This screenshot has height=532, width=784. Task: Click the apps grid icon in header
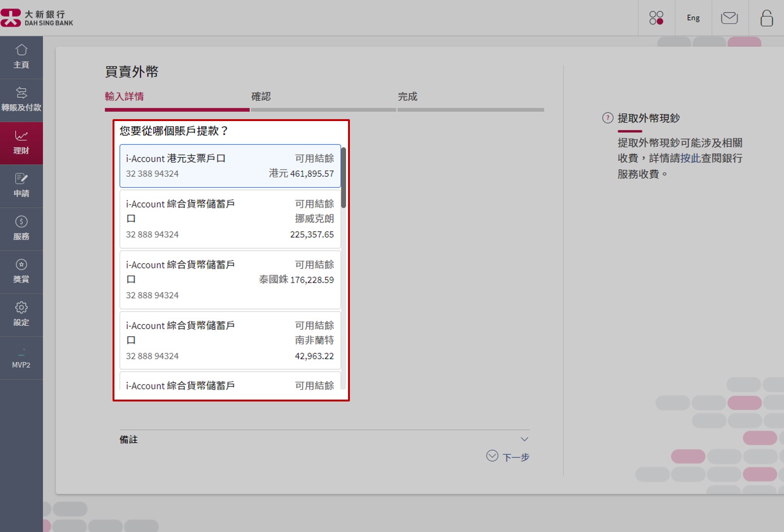[656, 17]
